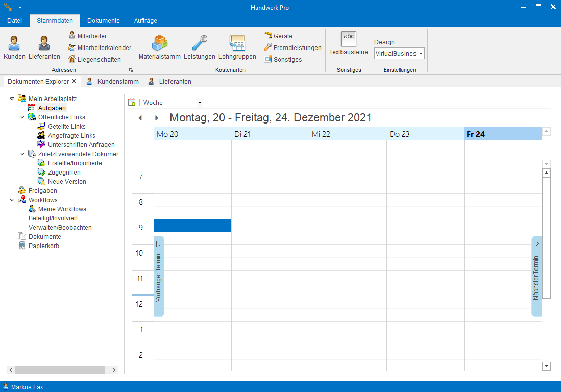Switch to the Stammdaten ribbon tab
Image resolution: width=561 pixels, height=392 pixels.
[x=55, y=21]
